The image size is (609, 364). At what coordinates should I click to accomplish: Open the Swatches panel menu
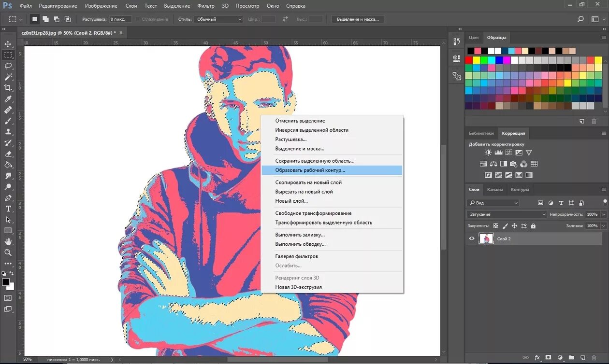pyautogui.click(x=603, y=37)
